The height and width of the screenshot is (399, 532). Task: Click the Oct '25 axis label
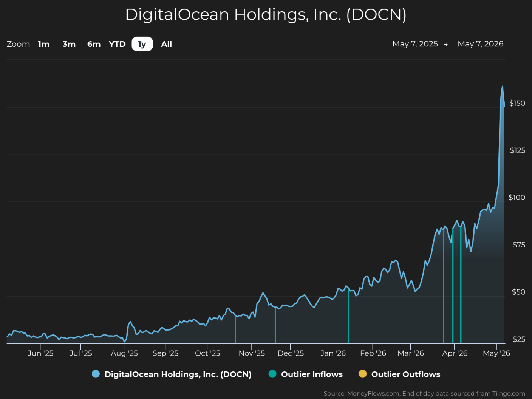click(207, 353)
